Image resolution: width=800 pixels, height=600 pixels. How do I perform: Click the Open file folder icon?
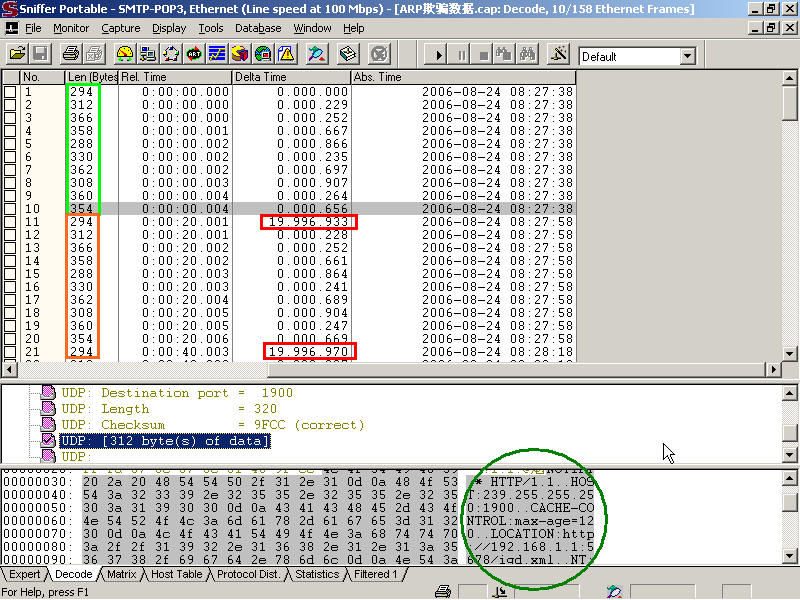click(18, 54)
